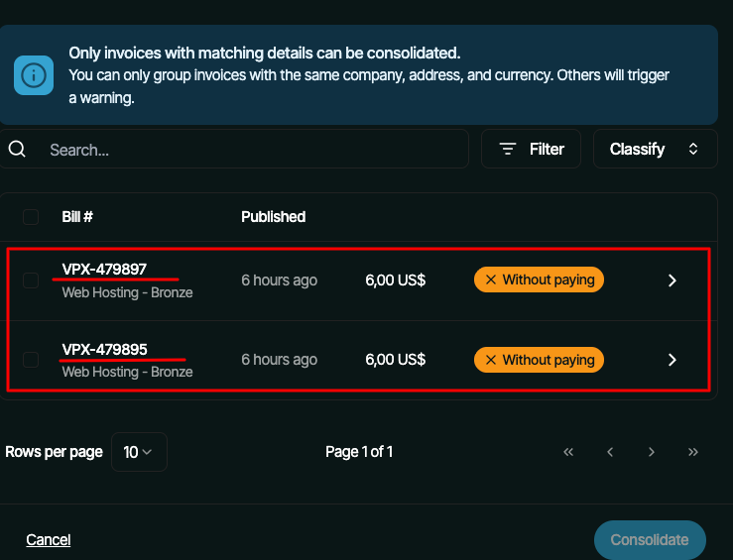Go to the next page
This screenshot has width=733, height=560.
click(x=652, y=452)
